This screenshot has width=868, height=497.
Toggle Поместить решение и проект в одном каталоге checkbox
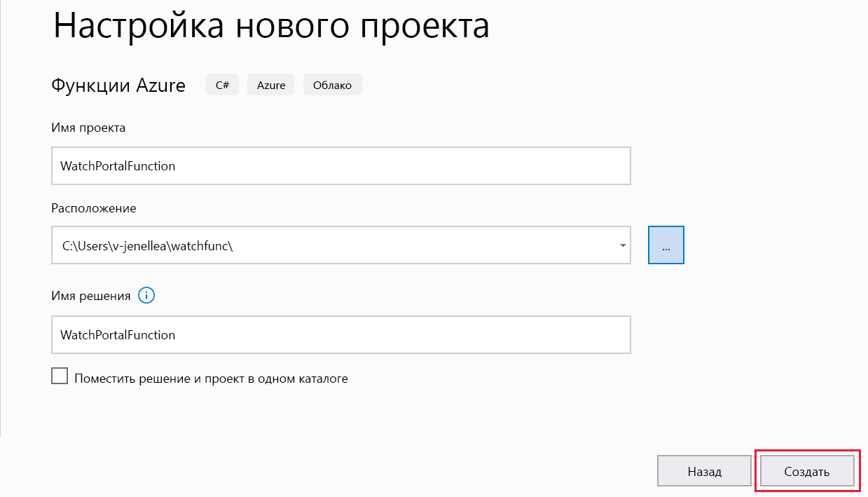tap(60, 376)
